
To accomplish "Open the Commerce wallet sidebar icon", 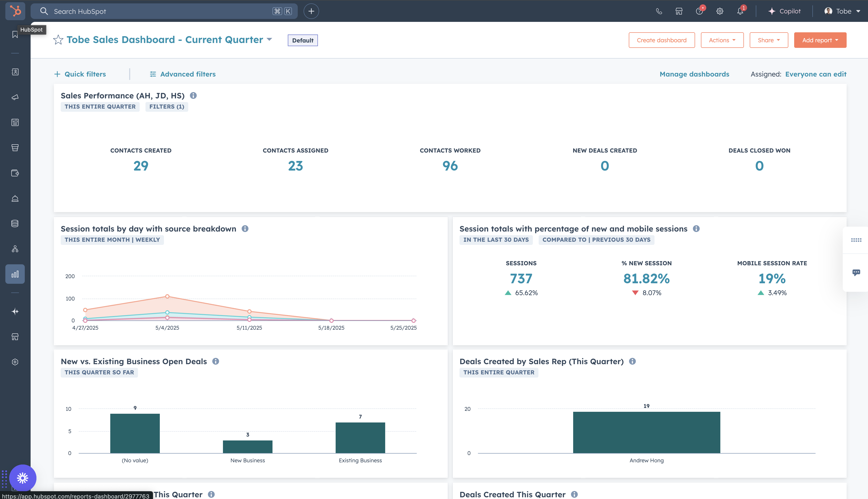I will (x=15, y=173).
